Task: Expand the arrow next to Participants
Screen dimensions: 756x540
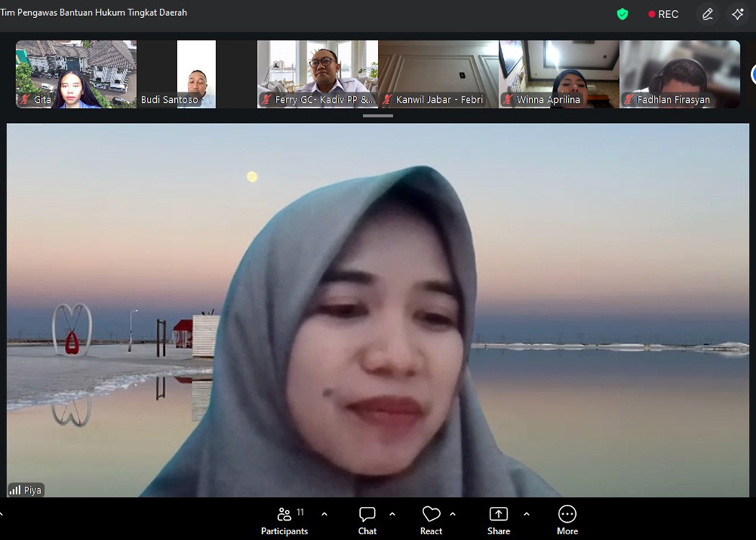Action: pyautogui.click(x=324, y=514)
